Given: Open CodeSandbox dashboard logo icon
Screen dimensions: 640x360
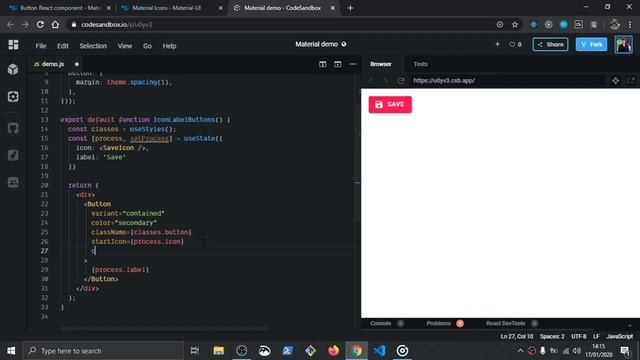Looking at the screenshot, I should point(13,45).
